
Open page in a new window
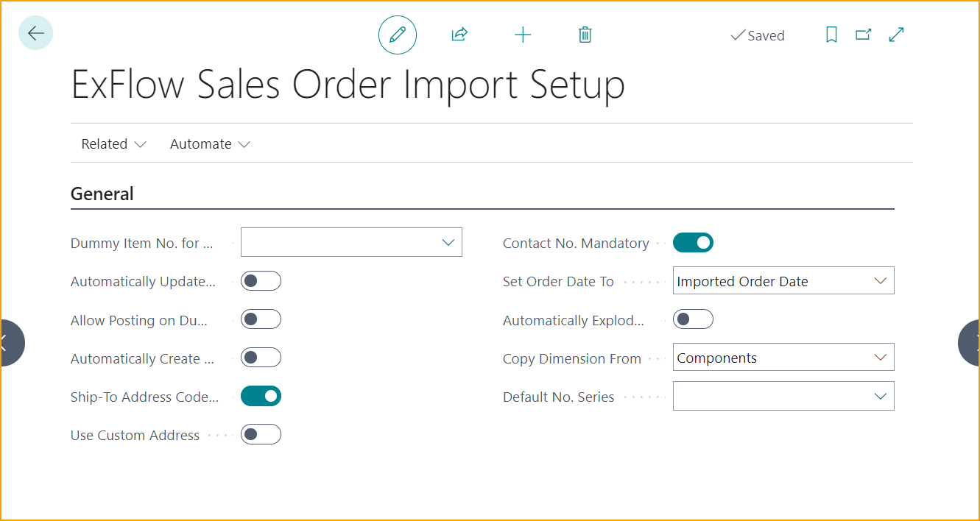(863, 35)
